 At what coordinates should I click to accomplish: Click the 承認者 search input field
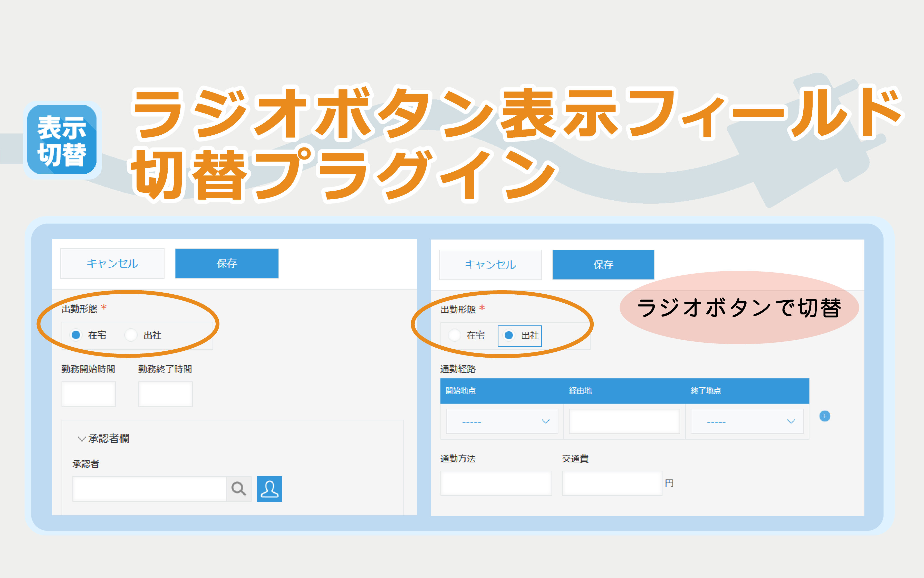149,489
